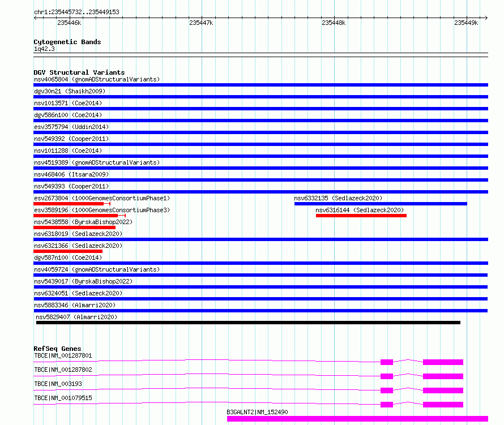The height and width of the screenshot is (425, 504).
Task: Open variant nsv1013571 (Coe2014) label
Action: [68, 103]
